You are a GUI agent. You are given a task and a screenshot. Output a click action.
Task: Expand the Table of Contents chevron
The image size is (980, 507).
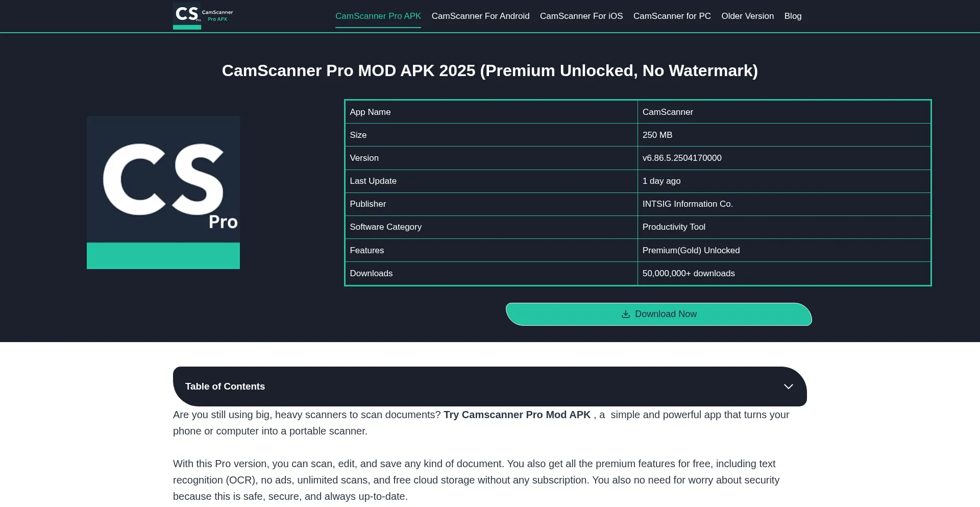(x=788, y=387)
